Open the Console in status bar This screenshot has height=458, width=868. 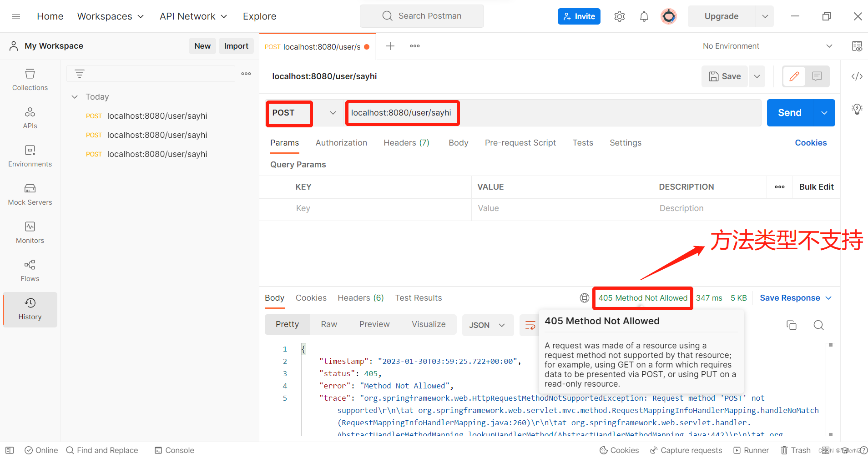click(174, 450)
